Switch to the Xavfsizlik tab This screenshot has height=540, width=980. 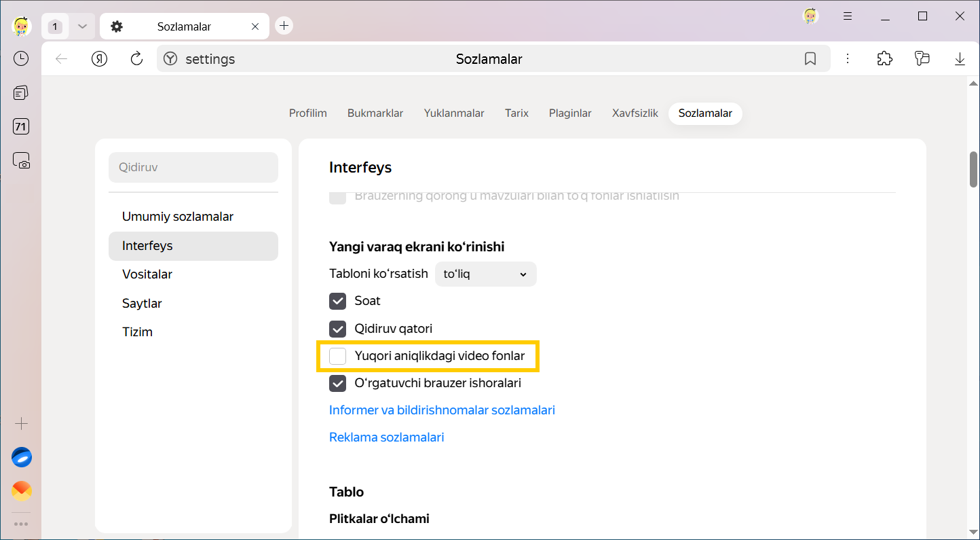coord(635,113)
